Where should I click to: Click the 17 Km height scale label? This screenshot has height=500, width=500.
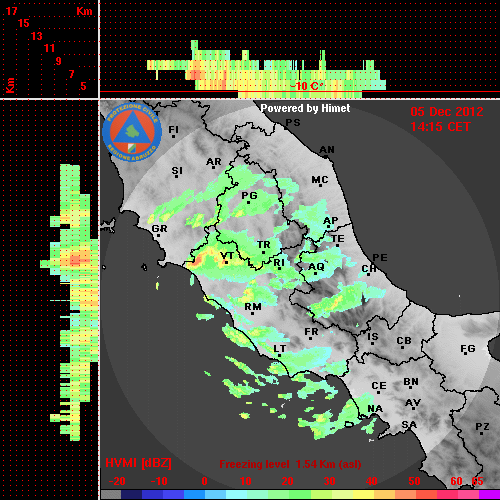click(11, 11)
